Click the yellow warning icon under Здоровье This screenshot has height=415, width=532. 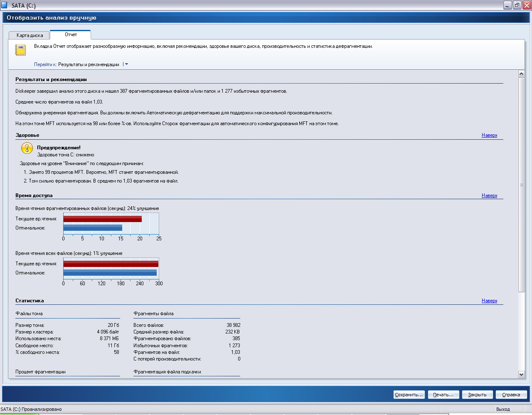[x=27, y=148]
